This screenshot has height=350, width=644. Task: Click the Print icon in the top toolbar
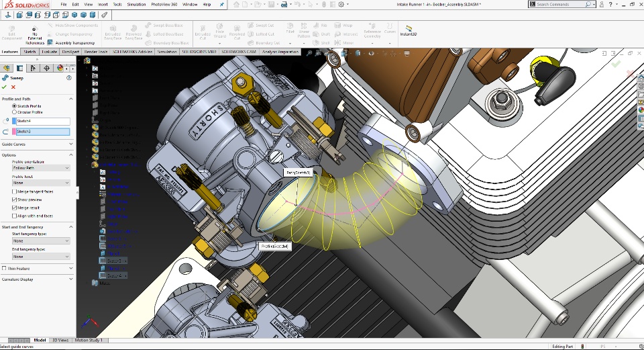(284, 5)
